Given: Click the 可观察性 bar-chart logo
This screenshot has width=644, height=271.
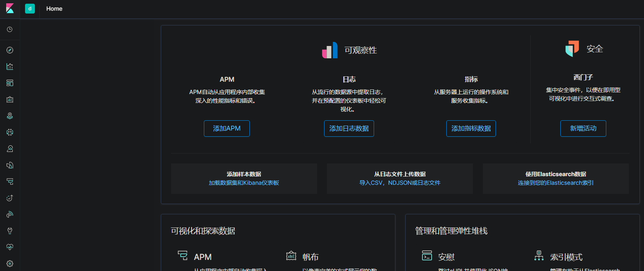Looking at the screenshot, I should point(330,50).
